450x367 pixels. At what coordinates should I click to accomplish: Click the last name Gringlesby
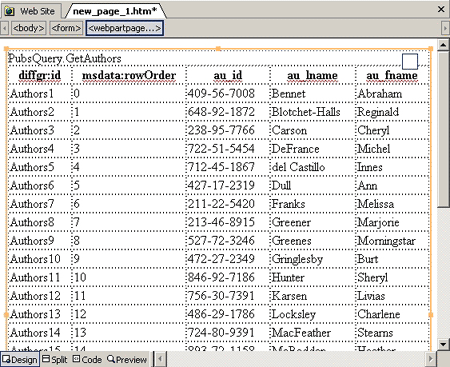pos(297,259)
